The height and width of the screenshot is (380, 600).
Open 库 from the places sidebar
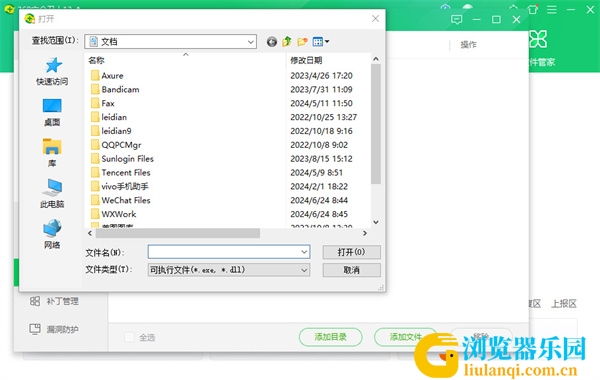52,153
